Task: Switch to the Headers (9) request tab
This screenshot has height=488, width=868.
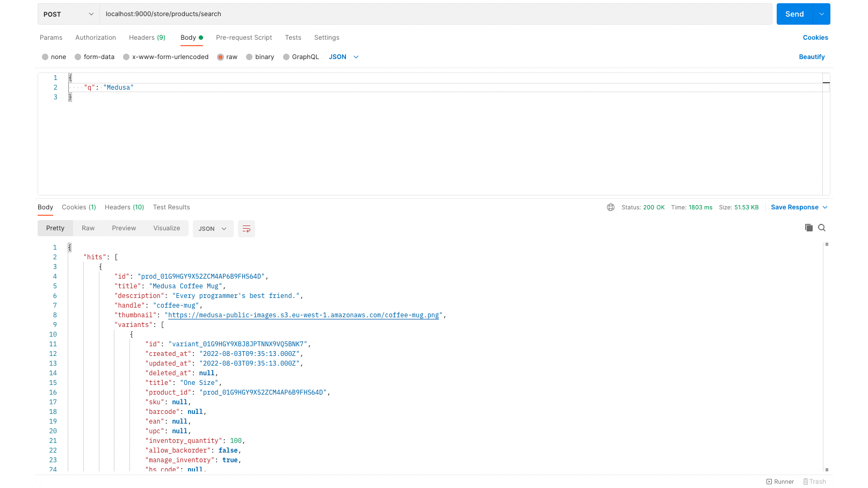Action: [147, 38]
